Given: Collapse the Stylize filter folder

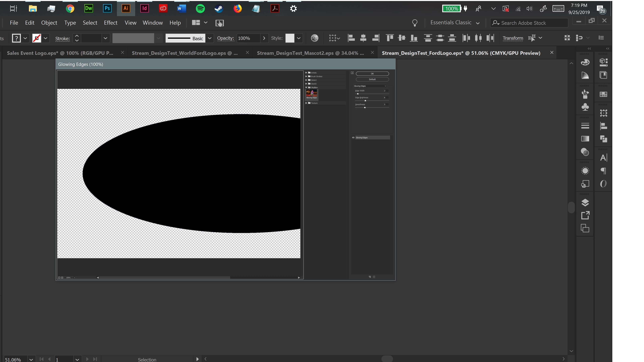Looking at the screenshot, I should click(306, 87).
